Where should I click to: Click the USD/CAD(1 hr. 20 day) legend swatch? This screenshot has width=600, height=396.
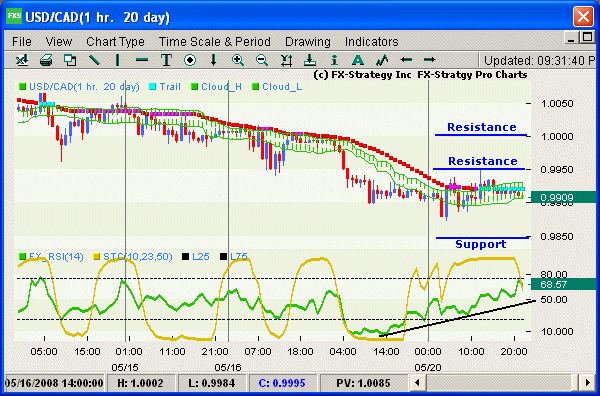coord(23,87)
